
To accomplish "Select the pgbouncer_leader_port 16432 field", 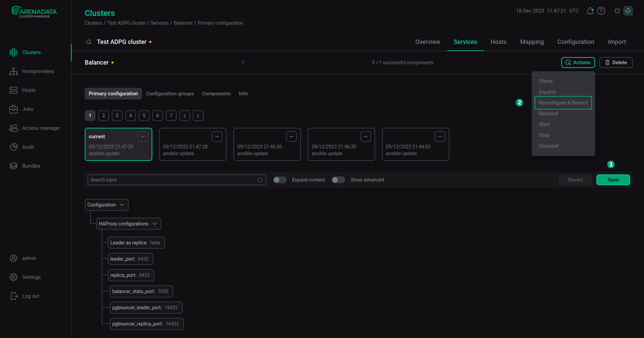I will (x=146, y=308).
